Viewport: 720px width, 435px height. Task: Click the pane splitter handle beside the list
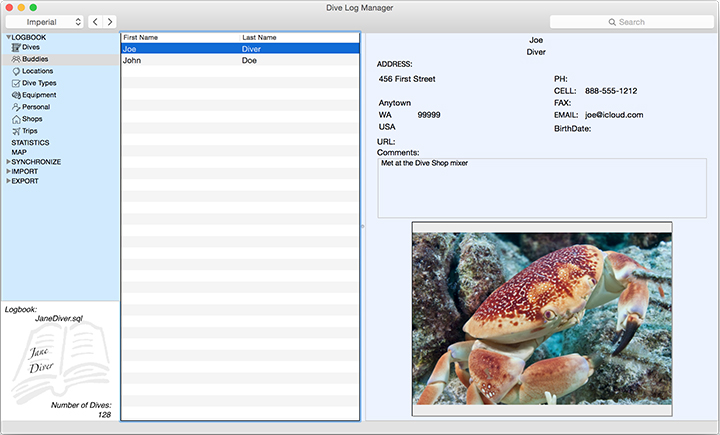click(362, 226)
